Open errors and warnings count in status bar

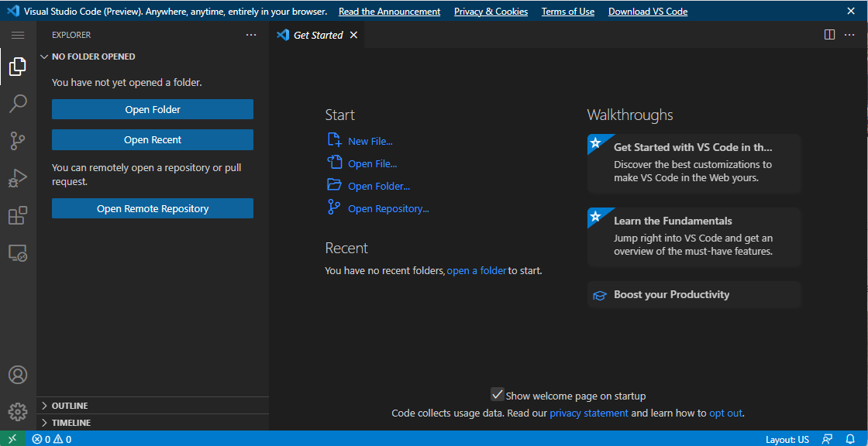click(x=52, y=439)
